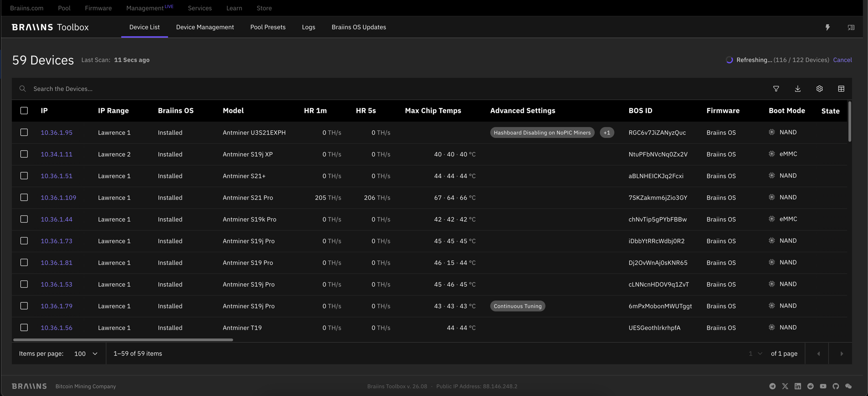Click the Antminer S21 Pro model cell
The image size is (868, 396).
tap(248, 198)
